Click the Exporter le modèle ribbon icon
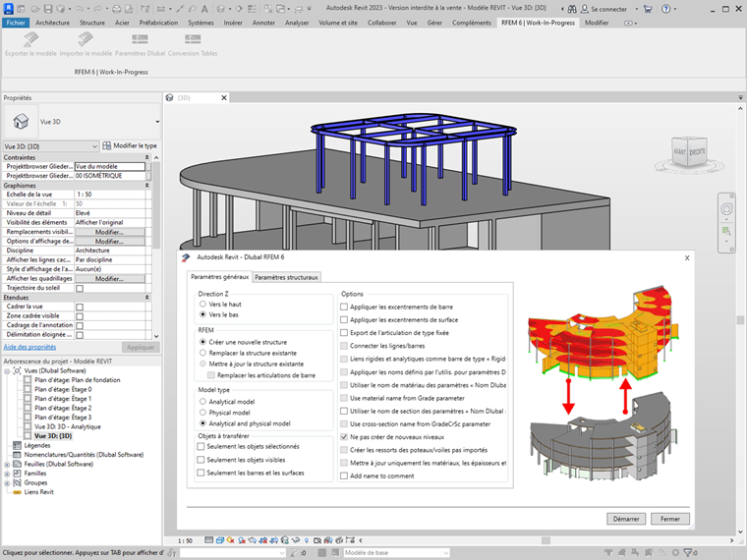 (x=30, y=39)
